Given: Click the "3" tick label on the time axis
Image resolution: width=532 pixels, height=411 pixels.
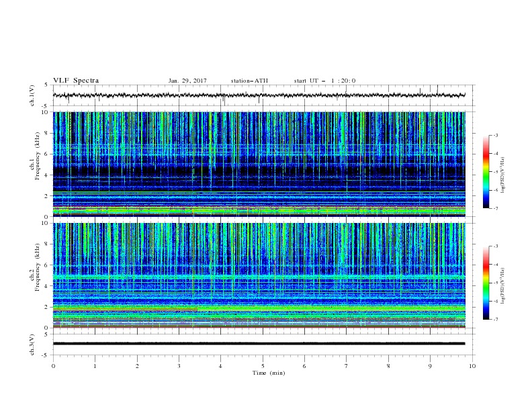Looking at the screenshot, I should pos(179,366).
